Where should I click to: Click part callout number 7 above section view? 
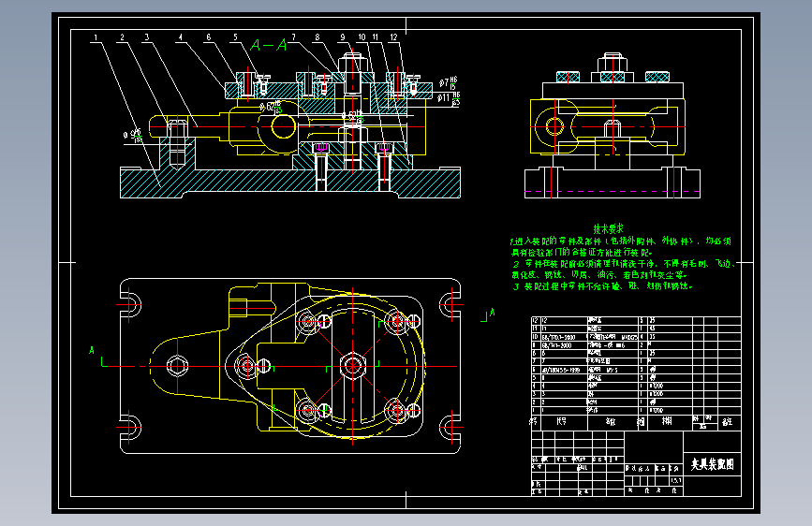pos(294,37)
